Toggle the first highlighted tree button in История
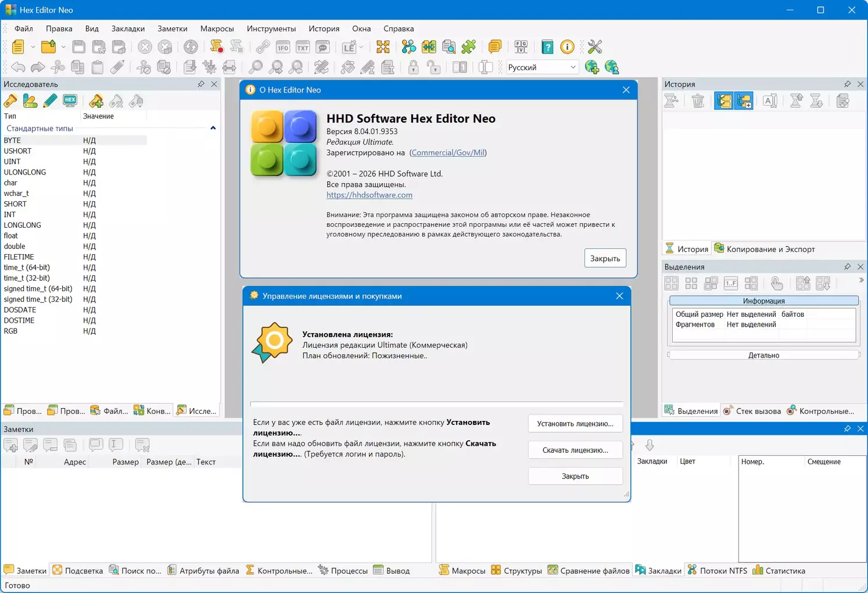Image resolution: width=868 pixels, height=593 pixels. (x=723, y=101)
